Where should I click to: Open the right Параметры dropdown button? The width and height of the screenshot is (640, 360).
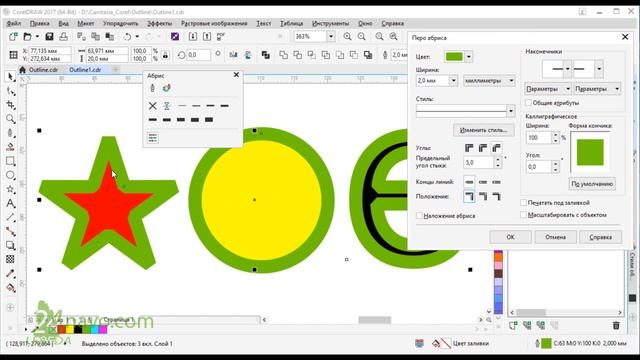(x=597, y=89)
